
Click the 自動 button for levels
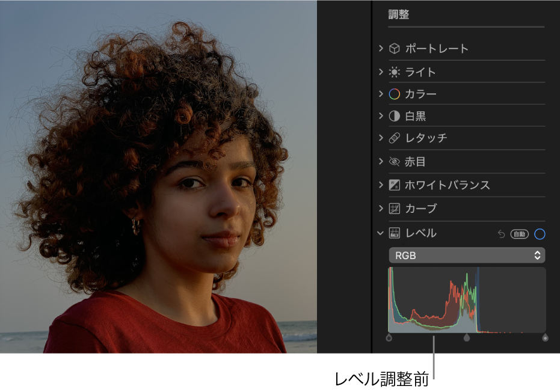tap(522, 233)
